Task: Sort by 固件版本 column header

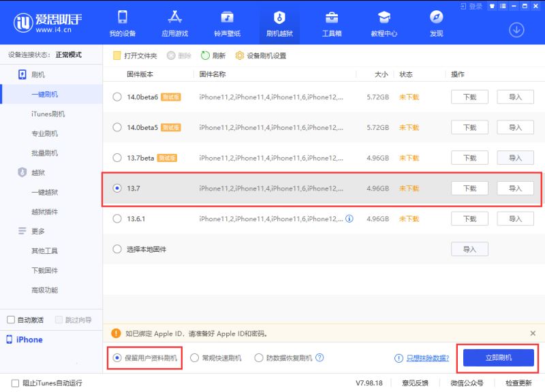Action: 140,74
